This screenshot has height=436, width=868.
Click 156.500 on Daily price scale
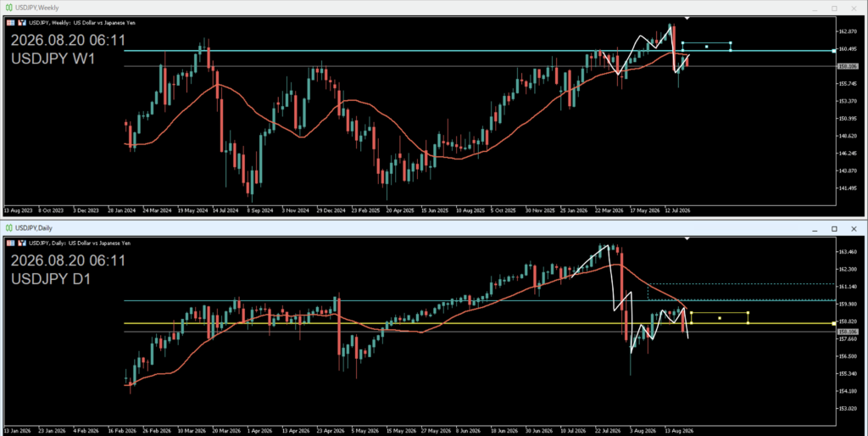(848, 356)
